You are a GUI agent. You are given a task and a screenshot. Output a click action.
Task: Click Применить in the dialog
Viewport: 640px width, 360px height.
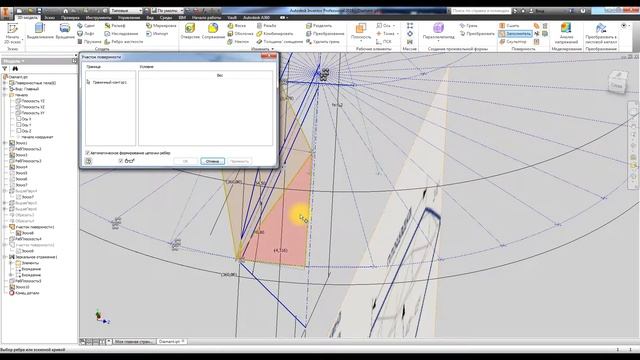(x=239, y=161)
